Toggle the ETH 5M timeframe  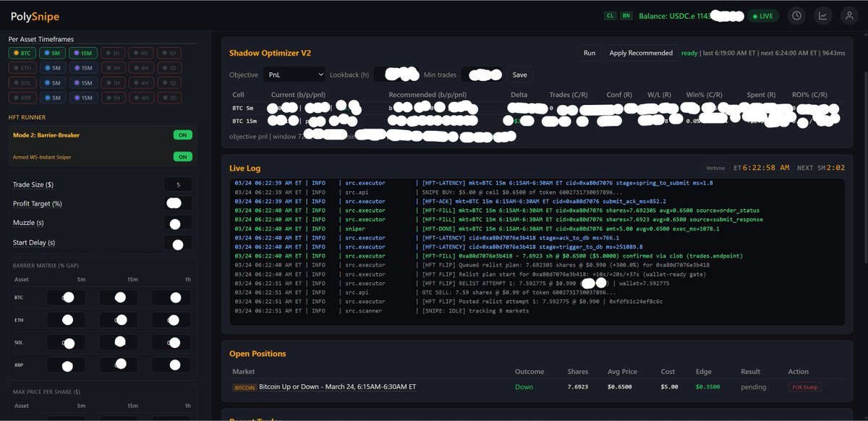point(54,67)
